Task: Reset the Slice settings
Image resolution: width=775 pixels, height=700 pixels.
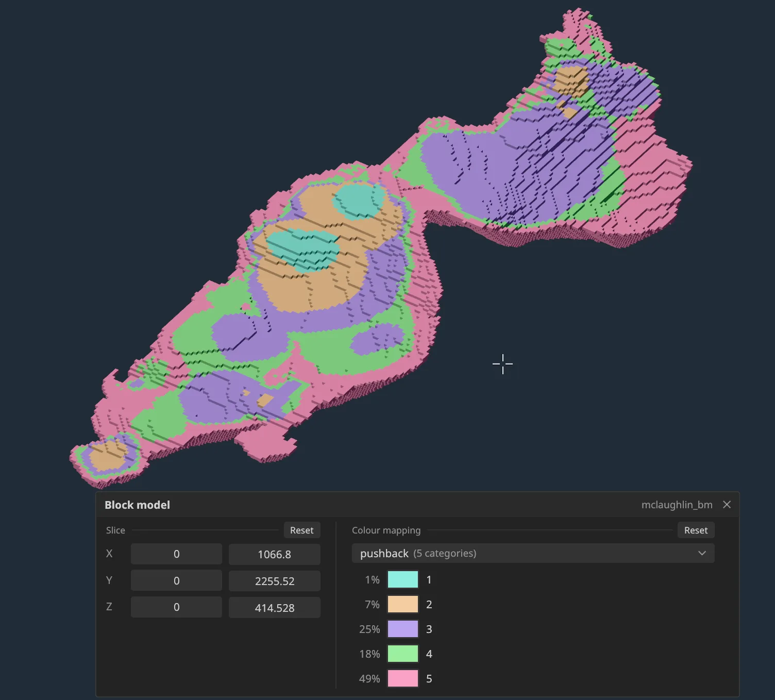Action: point(301,530)
